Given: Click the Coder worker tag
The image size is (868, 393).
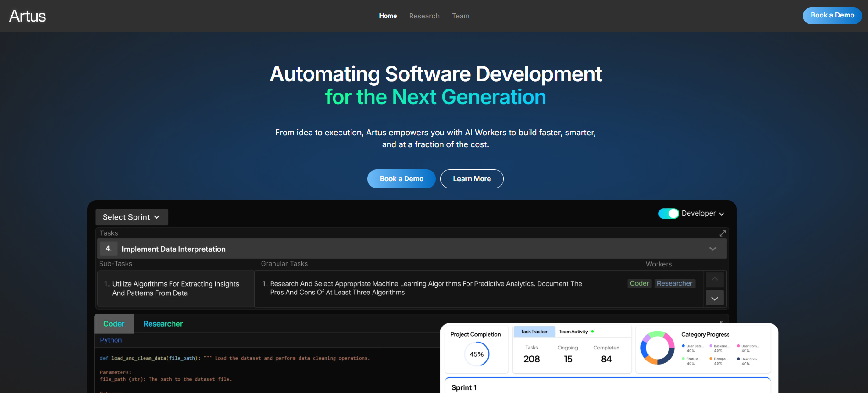Looking at the screenshot, I should coord(639,283).
